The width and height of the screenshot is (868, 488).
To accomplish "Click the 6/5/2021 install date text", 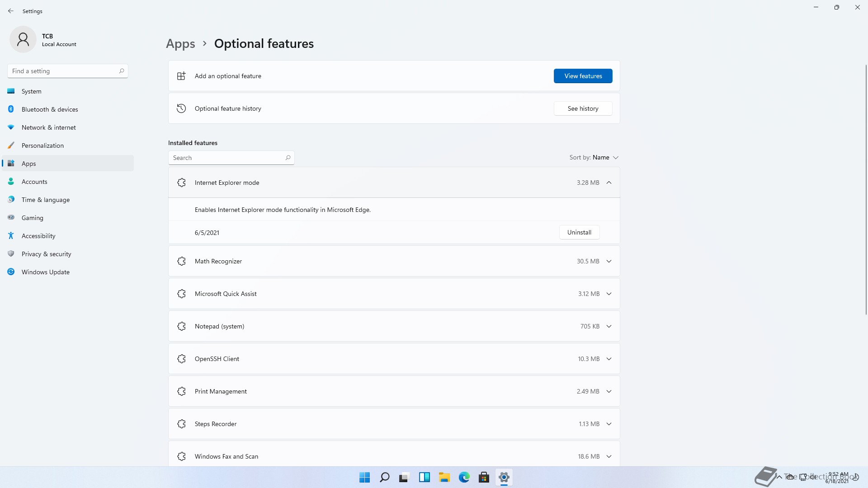I will click(x=207, y=233).
